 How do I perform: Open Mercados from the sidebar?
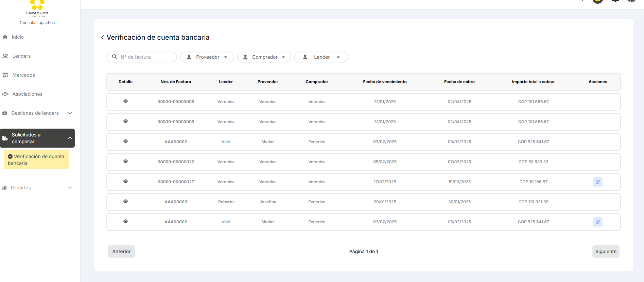point(23,75)
